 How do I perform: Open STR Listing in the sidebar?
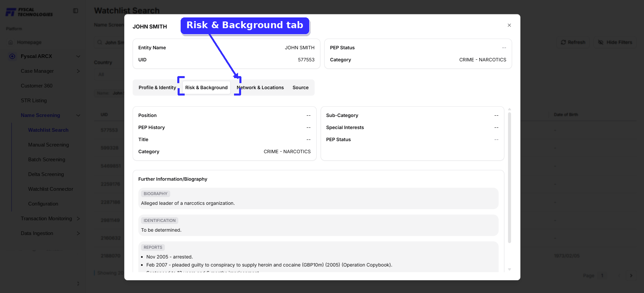tap(34, 101)
